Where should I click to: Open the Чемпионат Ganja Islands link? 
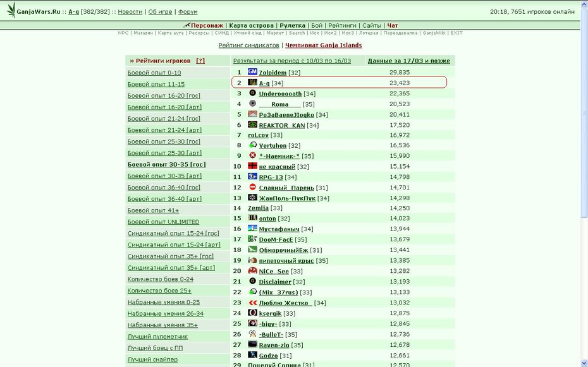click(324, 45)
